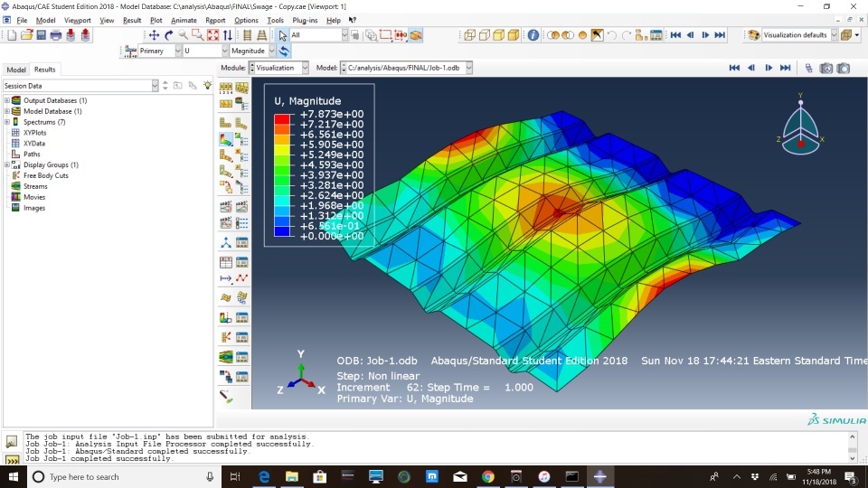Toggle hidden line render style

click(x=485, y=35)
